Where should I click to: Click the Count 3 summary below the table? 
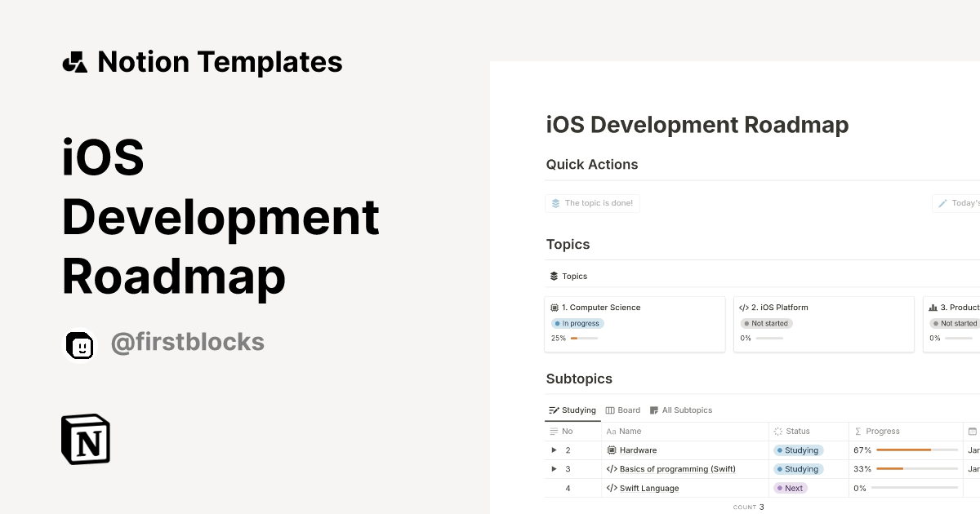point(748,507)
